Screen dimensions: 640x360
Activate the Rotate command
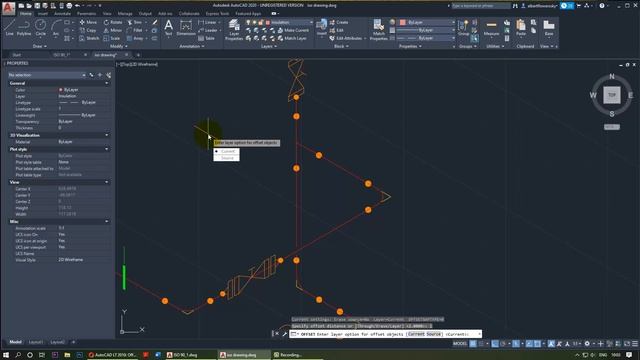pyautogui.click(x=113, y=22)
